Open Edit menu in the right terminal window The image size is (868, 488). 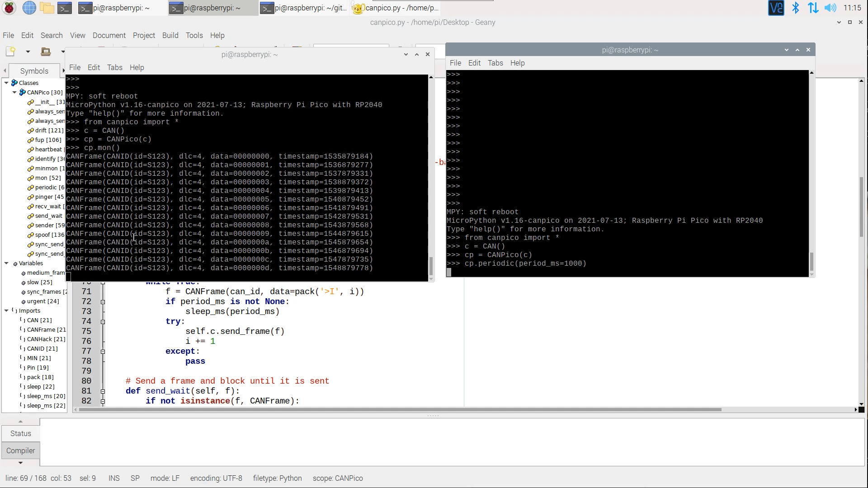474,63
